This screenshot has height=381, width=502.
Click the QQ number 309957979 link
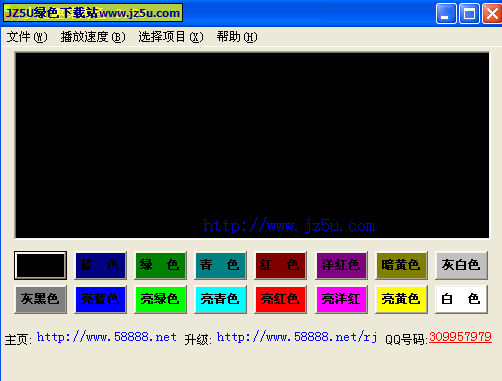coord(460,337)
